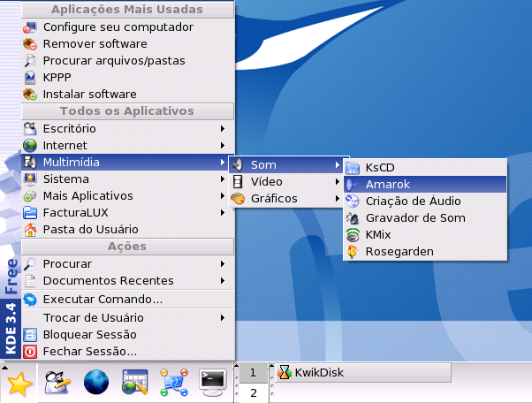Viewport: 532px width, 403px height.
Task: Click the Som speaker icon
Action: pyautogui.click(x=238, y=165)
